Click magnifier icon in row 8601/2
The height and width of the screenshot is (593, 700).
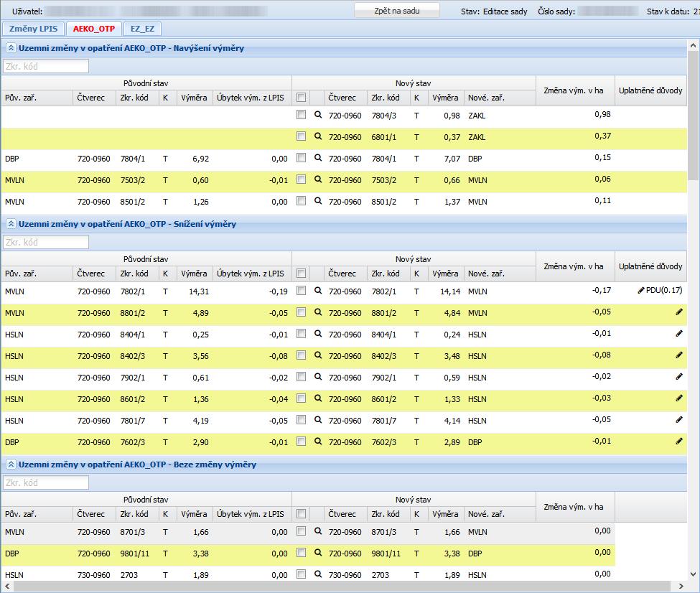[318, 398]
